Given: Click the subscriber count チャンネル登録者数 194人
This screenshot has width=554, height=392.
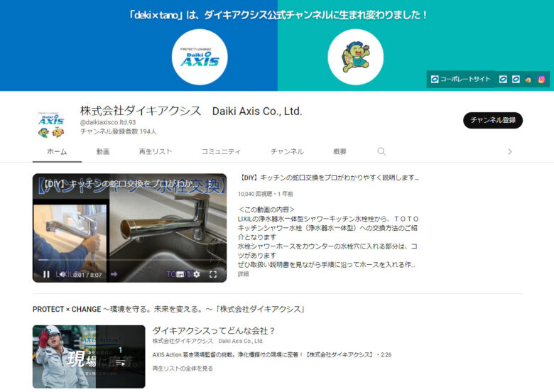Looking at the screenshot, I should [x=118, y=131].
